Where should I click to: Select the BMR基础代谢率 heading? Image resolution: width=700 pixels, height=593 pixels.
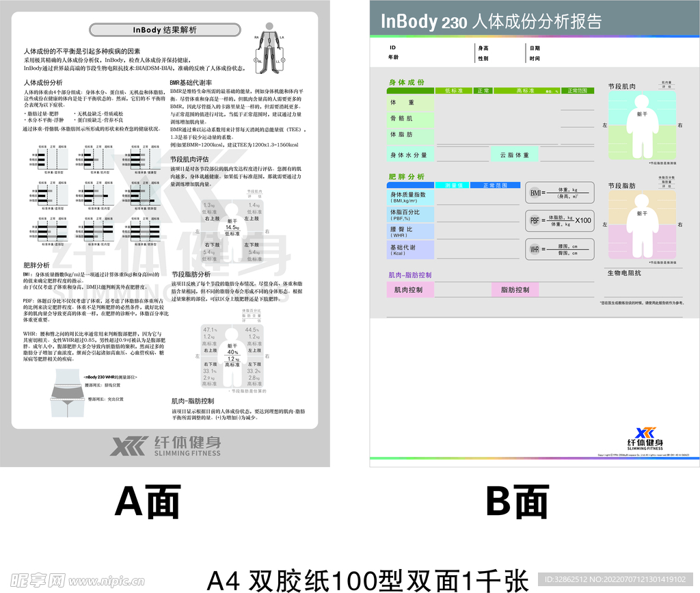click(x=191, y=83)
